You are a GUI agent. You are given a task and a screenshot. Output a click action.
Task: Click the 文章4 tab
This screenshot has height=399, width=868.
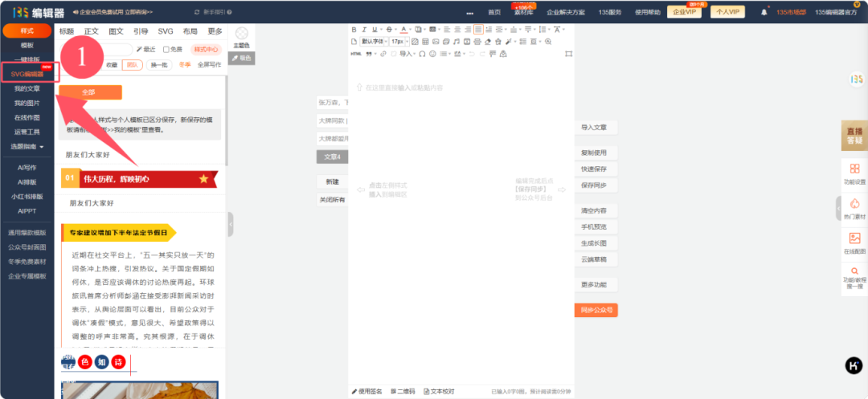[332, 157]
